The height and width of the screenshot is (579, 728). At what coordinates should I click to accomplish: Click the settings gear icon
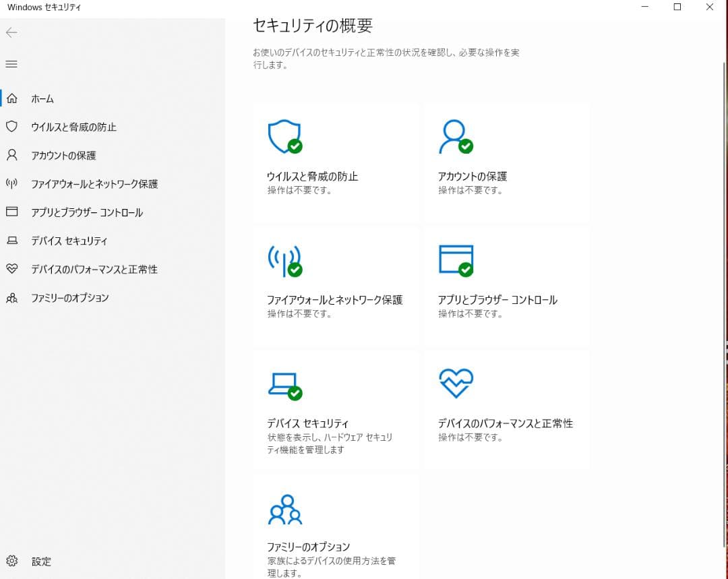click(12, 560)
